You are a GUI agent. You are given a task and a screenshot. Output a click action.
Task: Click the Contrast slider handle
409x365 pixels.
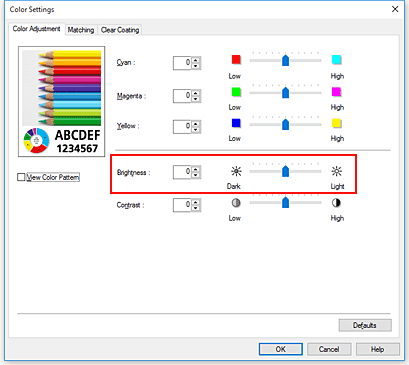[285, 202]
